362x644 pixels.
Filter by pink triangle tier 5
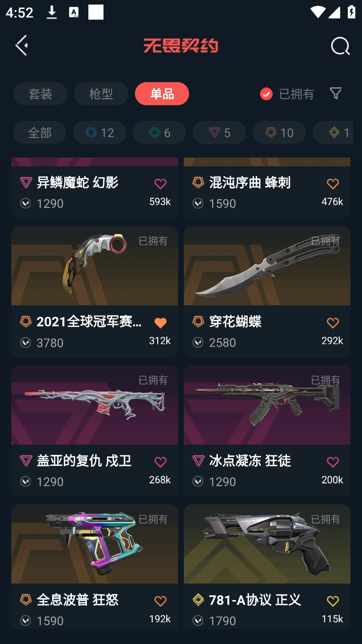(220, 132)
